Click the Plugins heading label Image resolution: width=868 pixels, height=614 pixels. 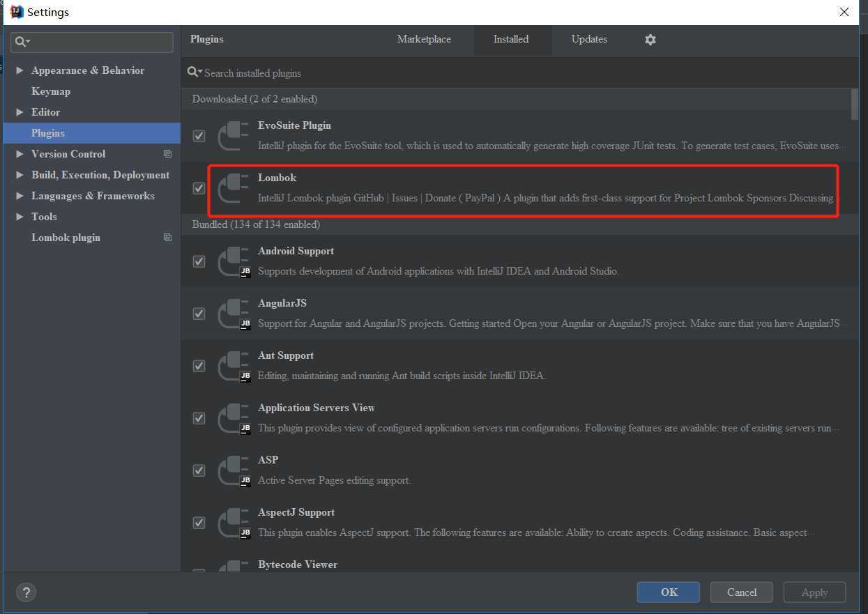[x=207, y=39]
